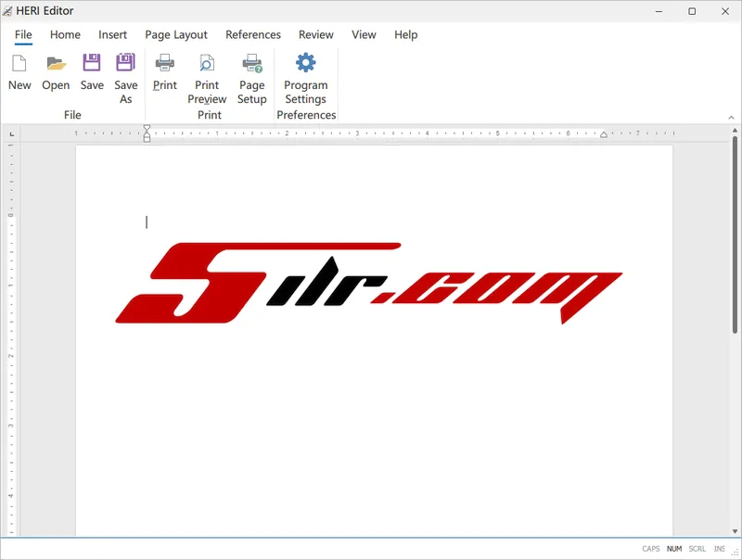Open a file with the Open icon

click(x=56, y=63)
